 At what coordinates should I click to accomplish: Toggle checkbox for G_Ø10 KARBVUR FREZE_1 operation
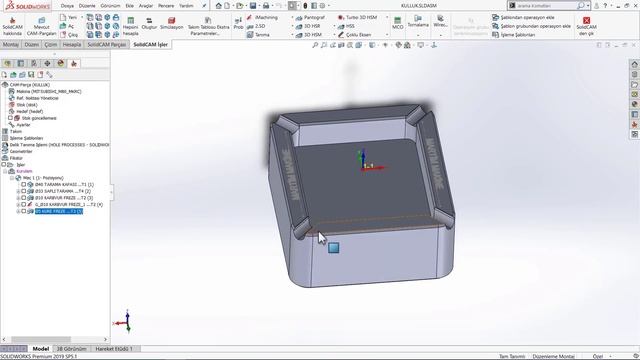point(24,204)
